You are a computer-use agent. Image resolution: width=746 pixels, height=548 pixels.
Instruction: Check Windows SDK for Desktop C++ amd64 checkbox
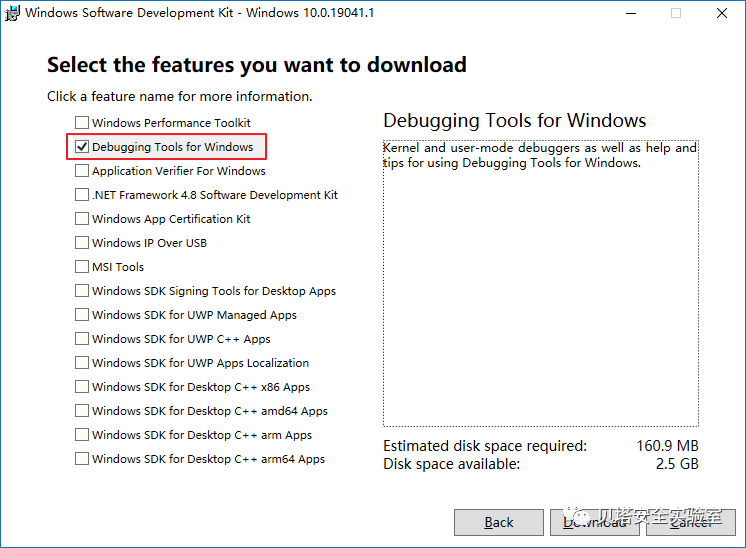(82, 411)
